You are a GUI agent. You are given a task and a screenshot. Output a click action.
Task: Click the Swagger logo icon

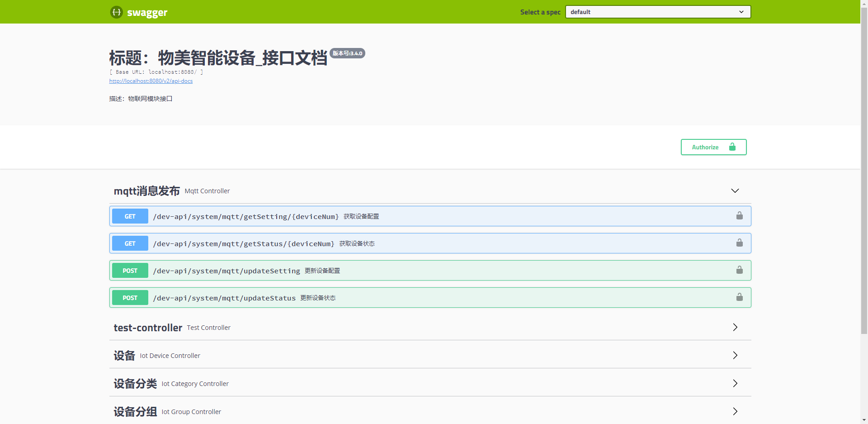116,12
